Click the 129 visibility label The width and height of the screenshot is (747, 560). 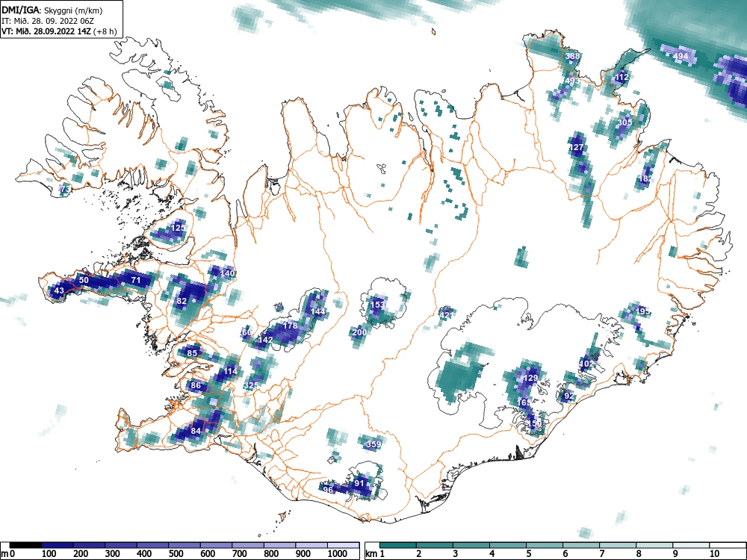pos(530,378)
